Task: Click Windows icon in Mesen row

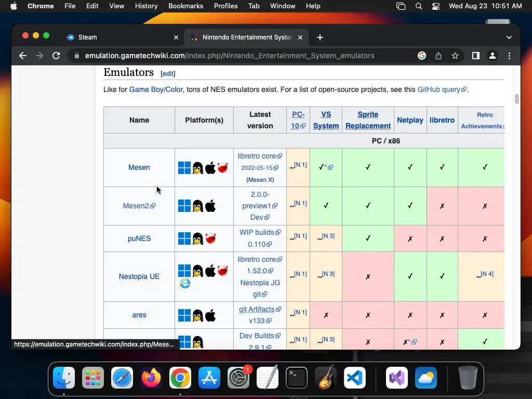Action: pyautogui.click(x=184, y=168)
